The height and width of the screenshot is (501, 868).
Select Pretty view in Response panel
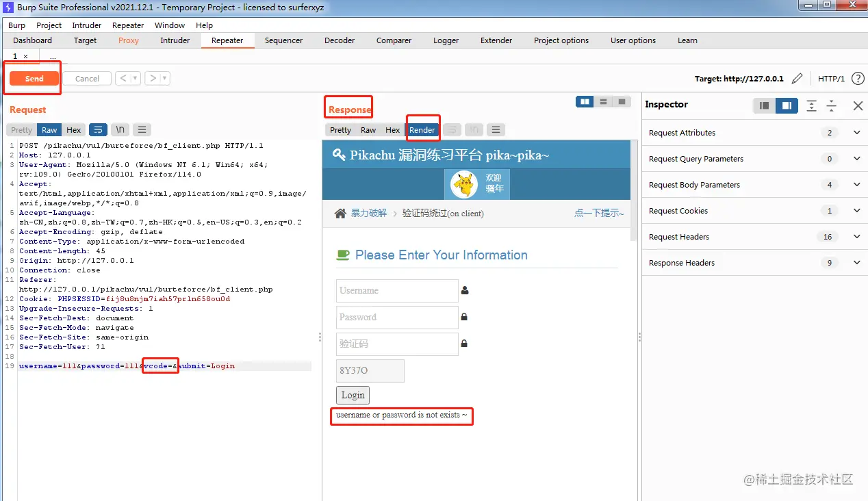(x=340, y=130)
